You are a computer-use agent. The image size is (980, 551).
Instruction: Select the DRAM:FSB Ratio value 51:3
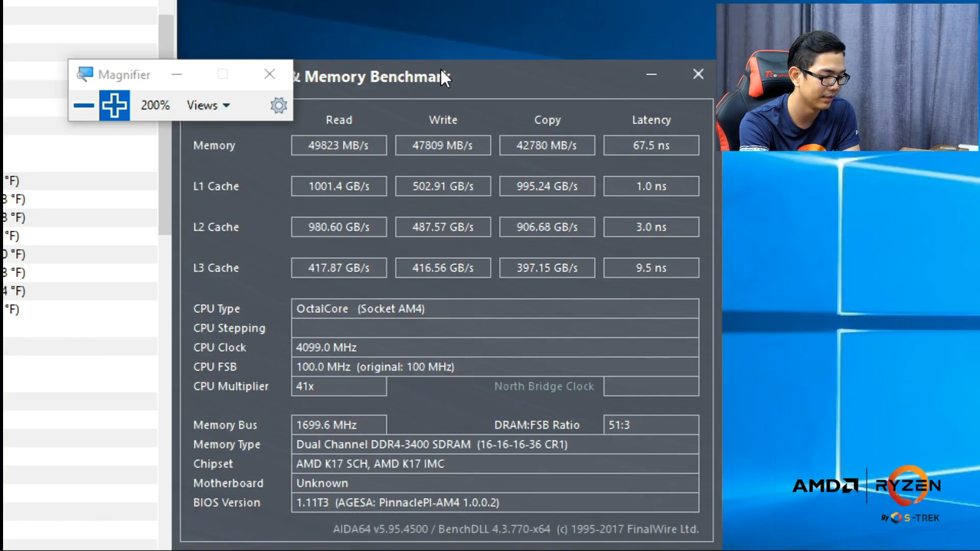pyautogui.click(x=651, y=424)
